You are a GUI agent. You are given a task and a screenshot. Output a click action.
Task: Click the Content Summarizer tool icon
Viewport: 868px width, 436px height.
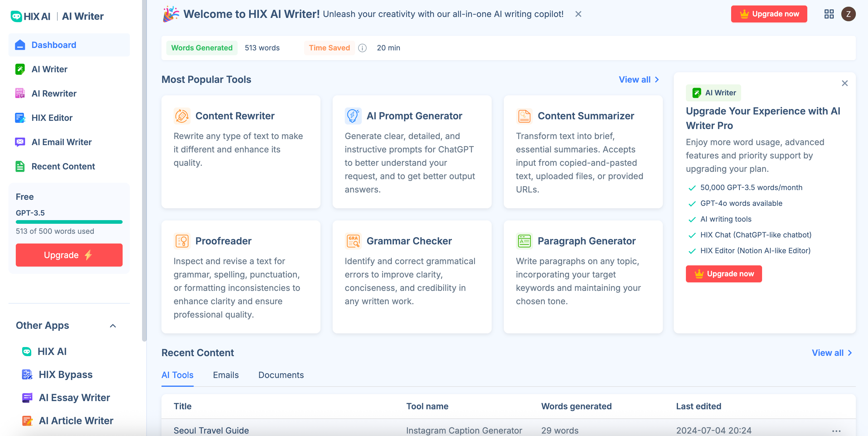(x=524, y=116)
